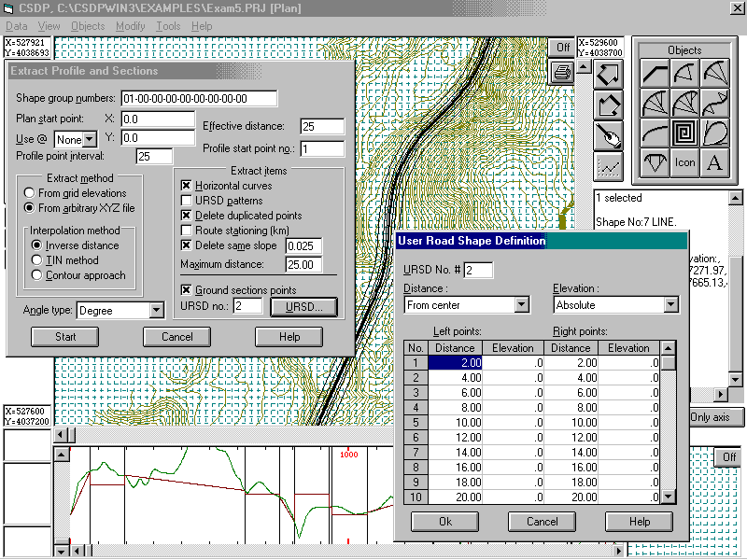Open the profile graph chart tool
The height and width of the screenshot is (560, 747).
tap(609, 167)
